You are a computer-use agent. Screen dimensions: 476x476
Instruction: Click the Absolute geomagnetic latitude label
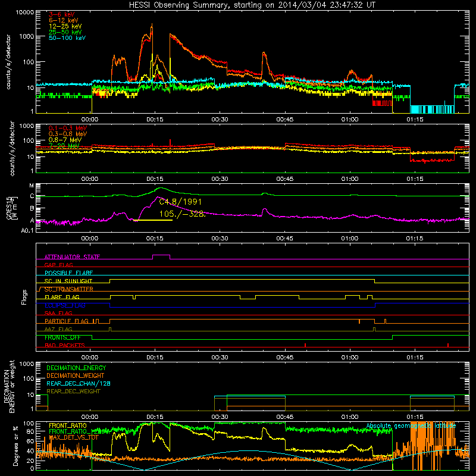pos(411,425)
